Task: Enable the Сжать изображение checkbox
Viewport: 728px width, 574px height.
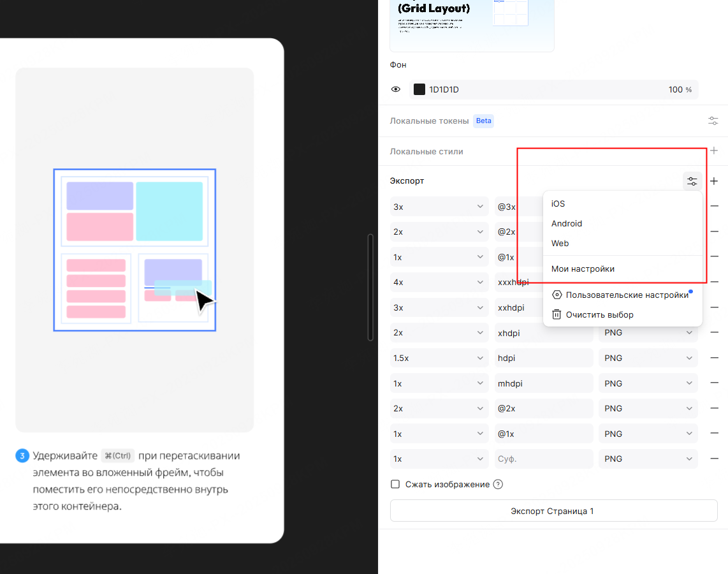Action: click(x=395, y=484)
